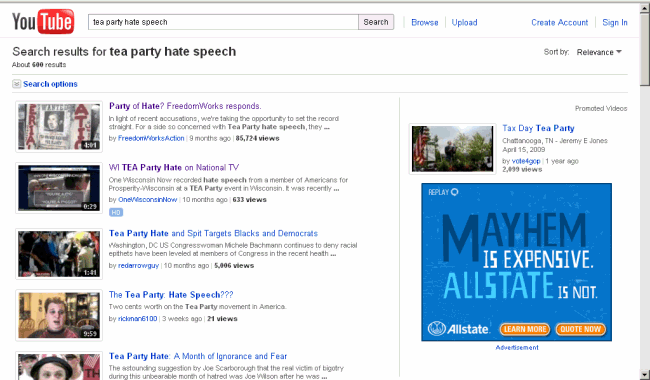The image size is (650, 380).
Task: Click LEARN MORE on the Allstate ad
Action: pyautogui.click(x=525, y=329)
